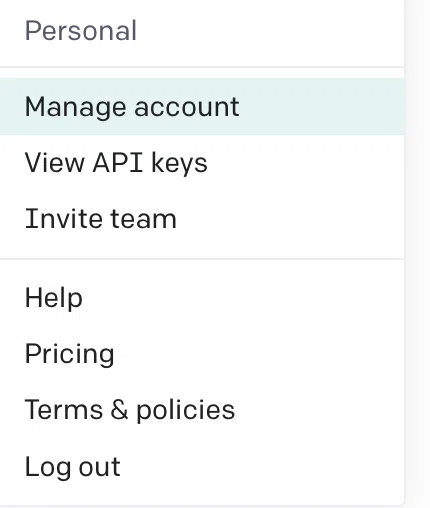430x508 pixels.
Task: Get support through the Help entry
Action: [202, 297]
